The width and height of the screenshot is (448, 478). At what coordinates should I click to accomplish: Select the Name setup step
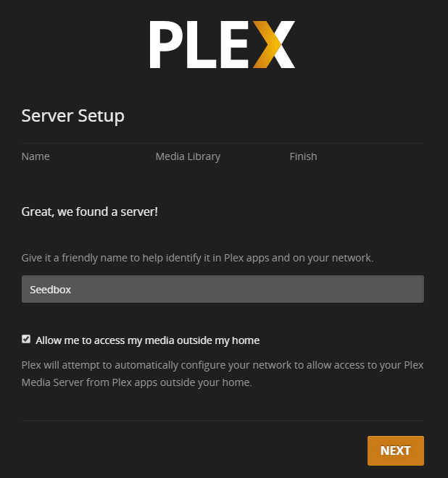[36, 156]
